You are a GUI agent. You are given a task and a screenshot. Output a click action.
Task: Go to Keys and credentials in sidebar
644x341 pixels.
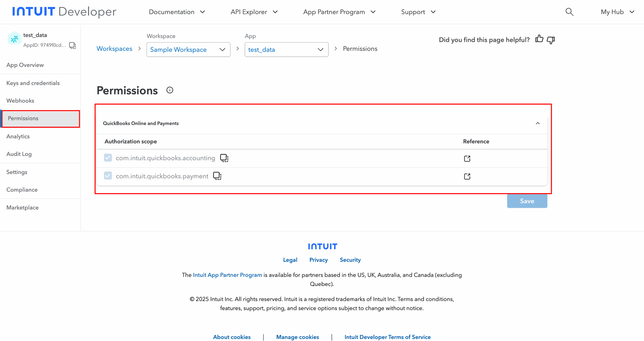33,83
